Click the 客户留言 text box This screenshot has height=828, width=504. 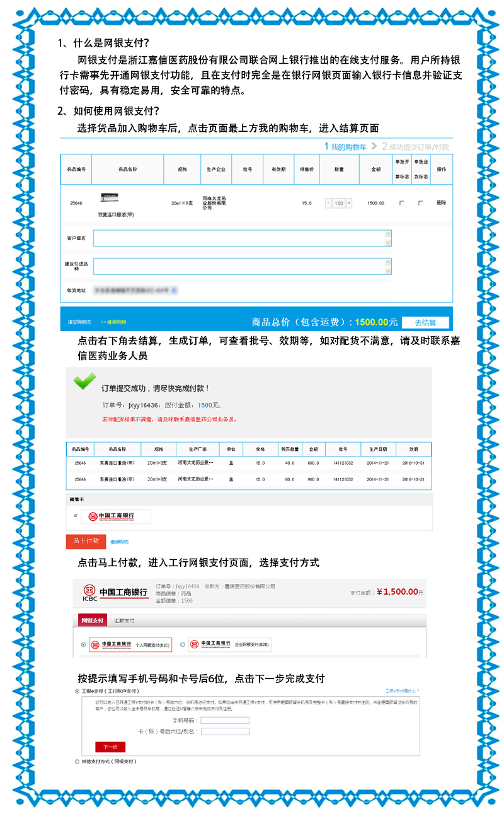pos(243,238)
